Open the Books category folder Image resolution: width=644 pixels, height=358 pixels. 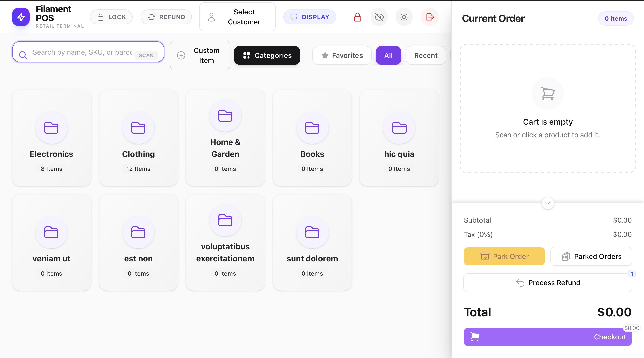[312, 138]
